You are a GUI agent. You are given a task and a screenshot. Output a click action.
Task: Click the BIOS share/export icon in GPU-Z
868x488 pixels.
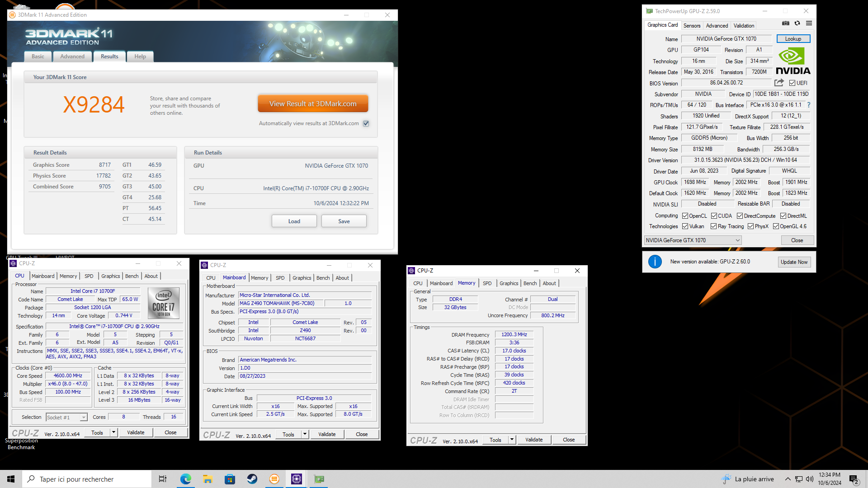tap(779, 83)
